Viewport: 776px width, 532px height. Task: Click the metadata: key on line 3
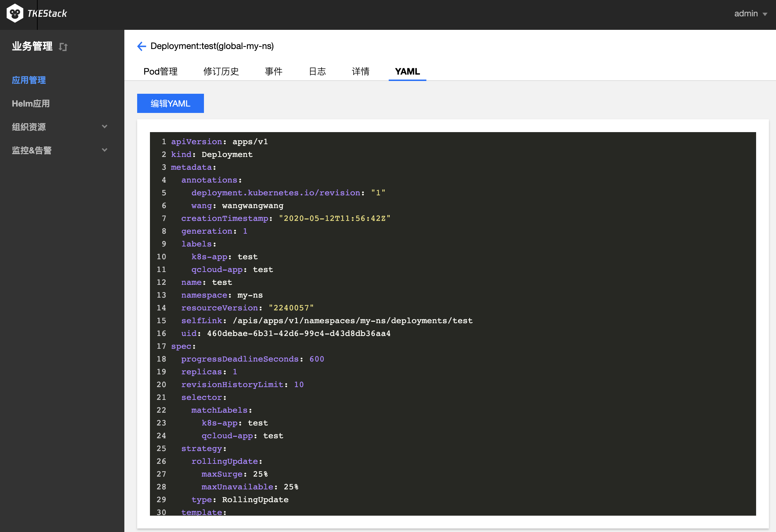click(x=194, y=167)
